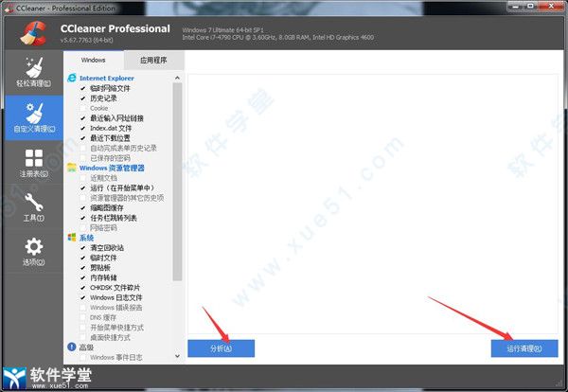Enable 桌面快捷方式 checkbox
Screen dimensions: 568x392
pos(83,337)
